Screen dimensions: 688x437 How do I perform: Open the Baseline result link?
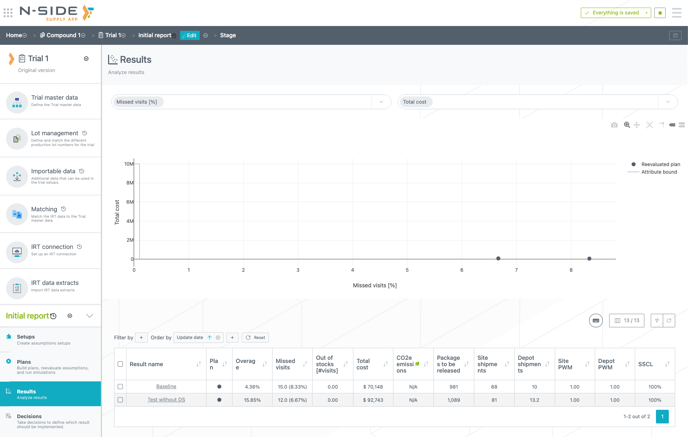(166, 386)
